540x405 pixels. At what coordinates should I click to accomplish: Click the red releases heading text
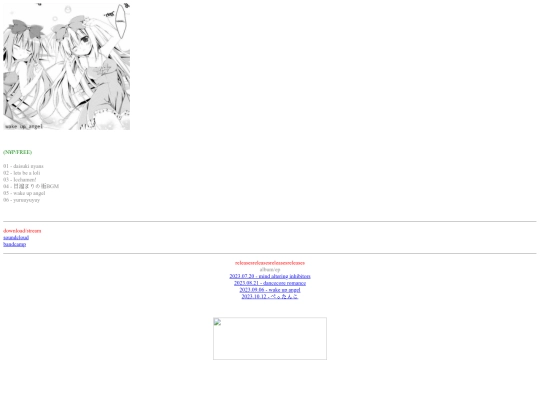coord(270,263)
